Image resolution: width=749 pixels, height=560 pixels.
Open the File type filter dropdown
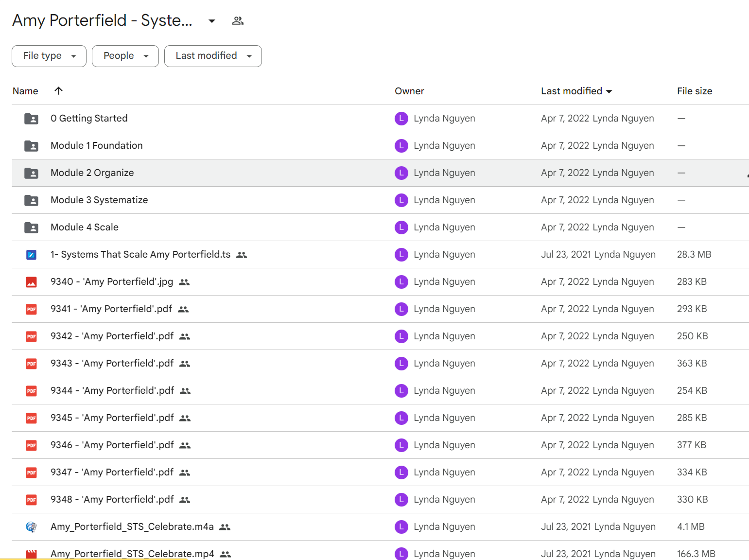(x=49, y=56)
